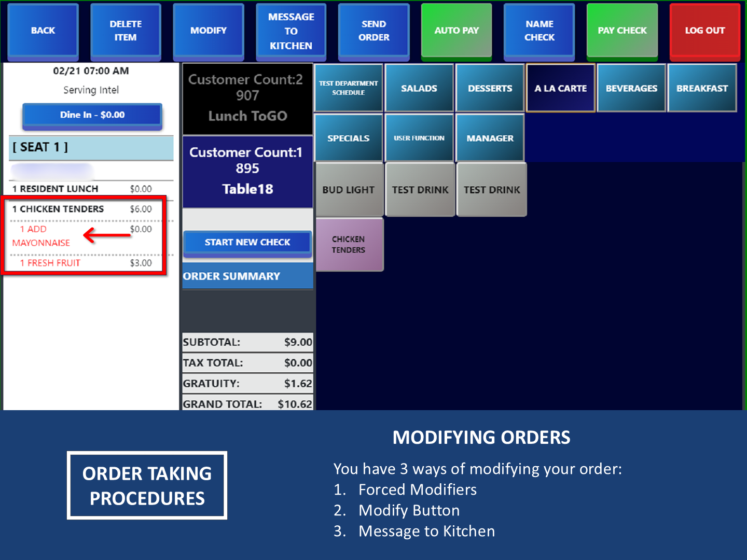The image size is (747, 560).
Task: Start a new check
Action: [x=247, y=243]
